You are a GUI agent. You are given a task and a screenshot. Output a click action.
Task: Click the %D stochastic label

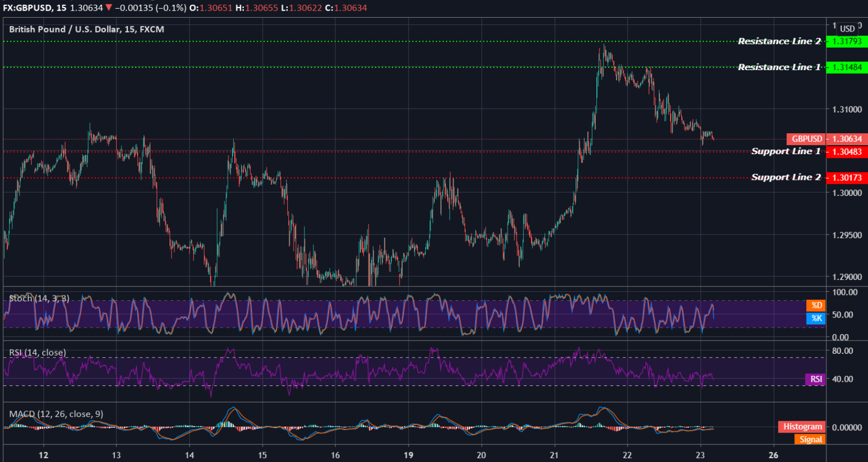pos(816,305)
